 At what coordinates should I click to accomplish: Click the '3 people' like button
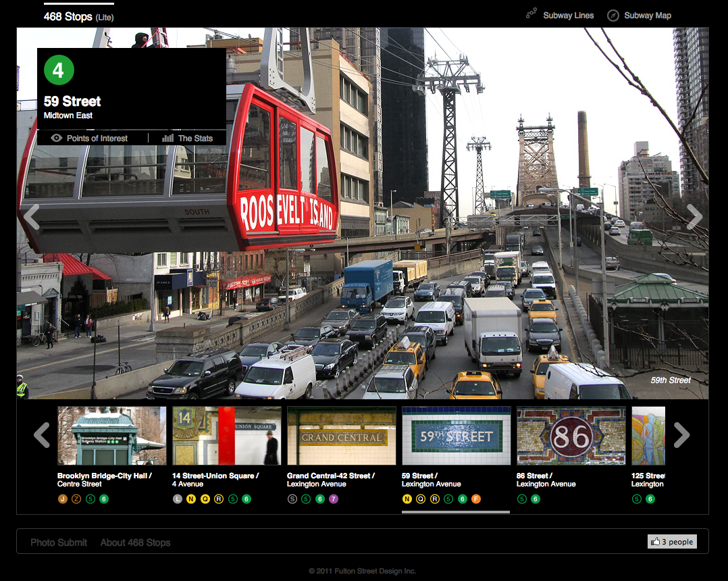point(672,542)
